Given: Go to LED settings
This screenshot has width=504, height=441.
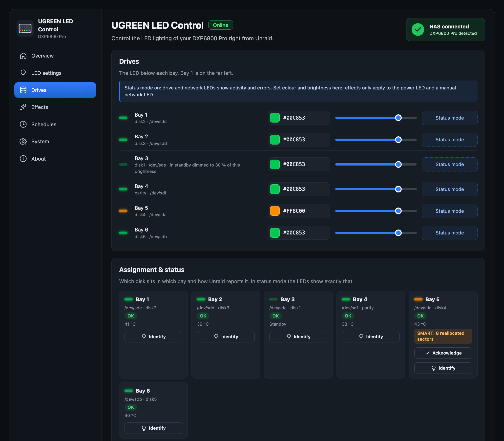Looking at the screenshot, I should (x=55, y=73).
